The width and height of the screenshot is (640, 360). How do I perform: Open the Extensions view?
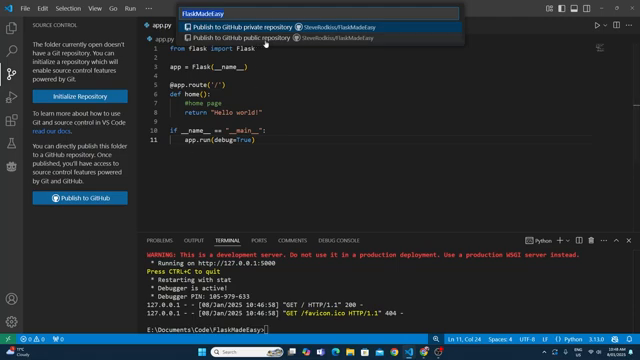(11, 120)
